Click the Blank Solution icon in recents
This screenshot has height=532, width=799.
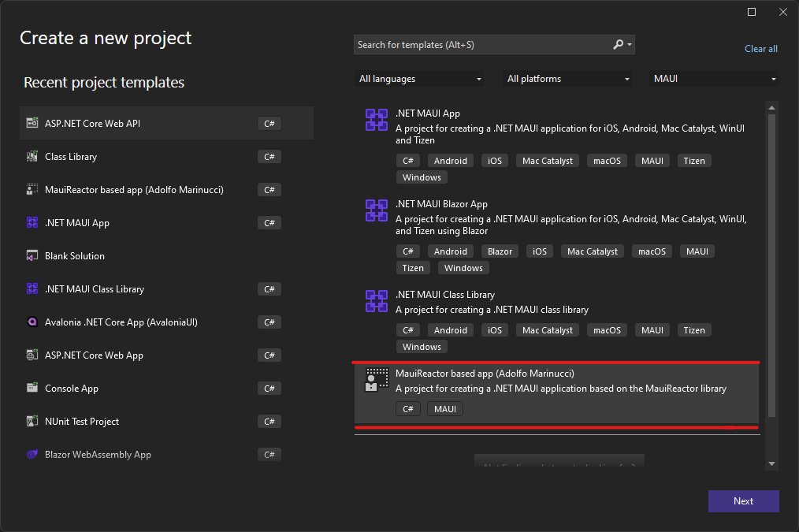[32, 256]
